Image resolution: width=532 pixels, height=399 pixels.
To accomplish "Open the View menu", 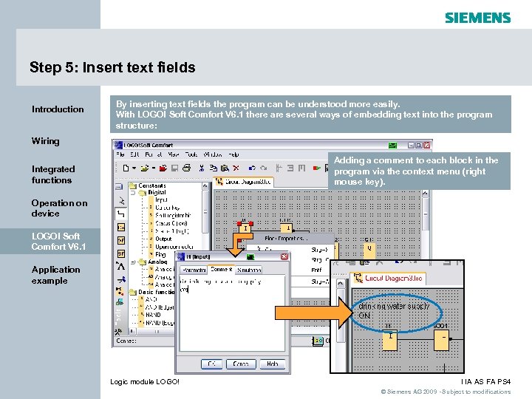I will click(174, 154).
